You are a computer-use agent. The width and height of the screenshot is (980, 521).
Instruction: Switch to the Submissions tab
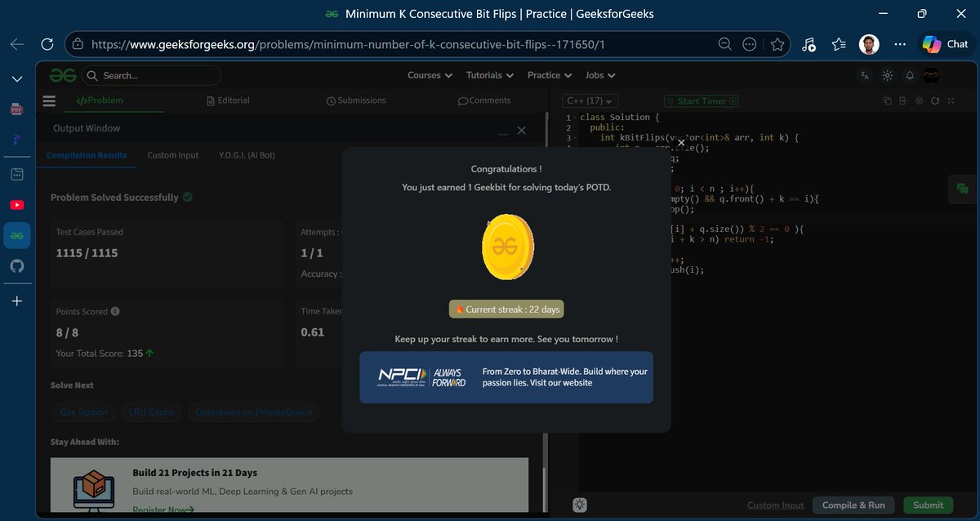[x=356, y=100]
